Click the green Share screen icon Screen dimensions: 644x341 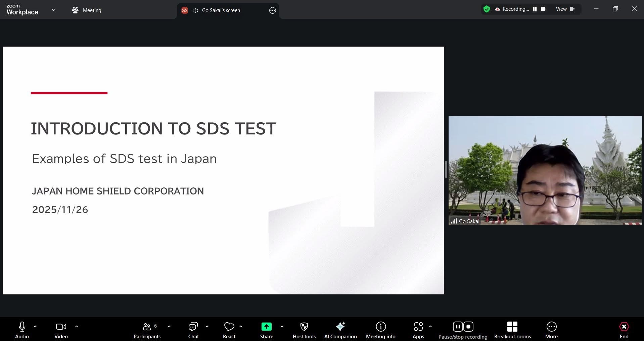[x=266, y=327]
